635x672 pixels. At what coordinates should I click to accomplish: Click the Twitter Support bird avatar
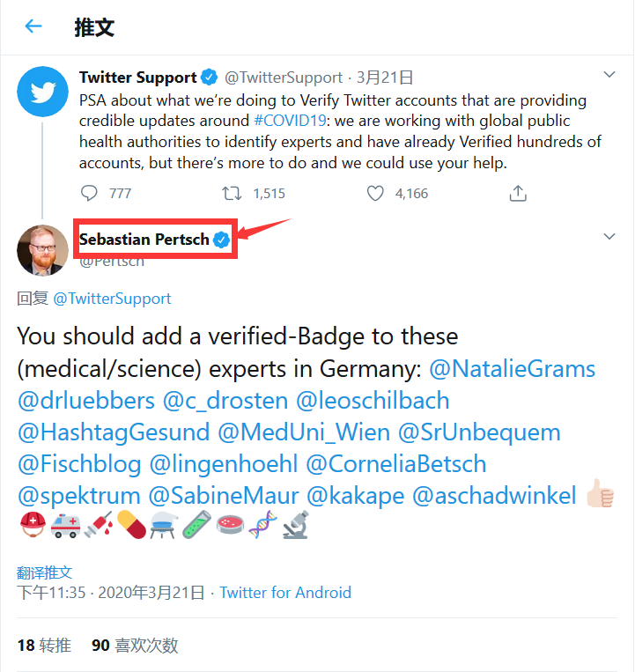tap(42, 92)
